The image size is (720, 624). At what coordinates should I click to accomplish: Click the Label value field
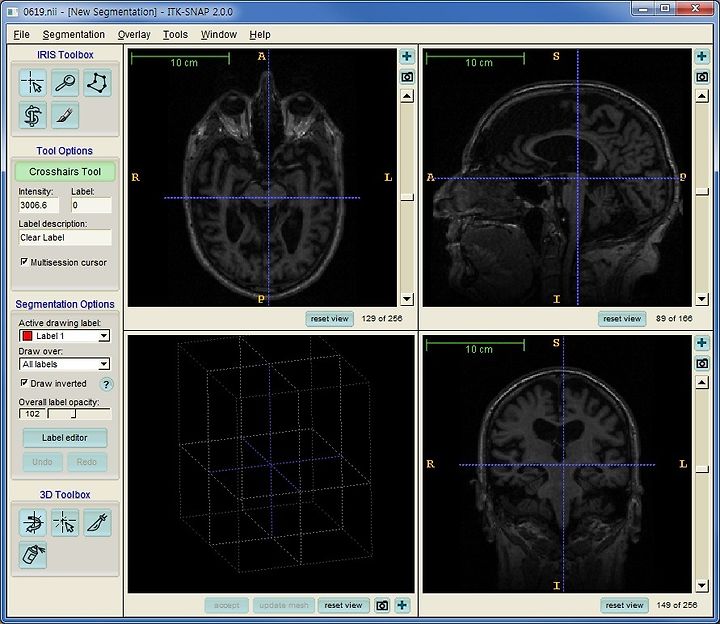(91, 205)
